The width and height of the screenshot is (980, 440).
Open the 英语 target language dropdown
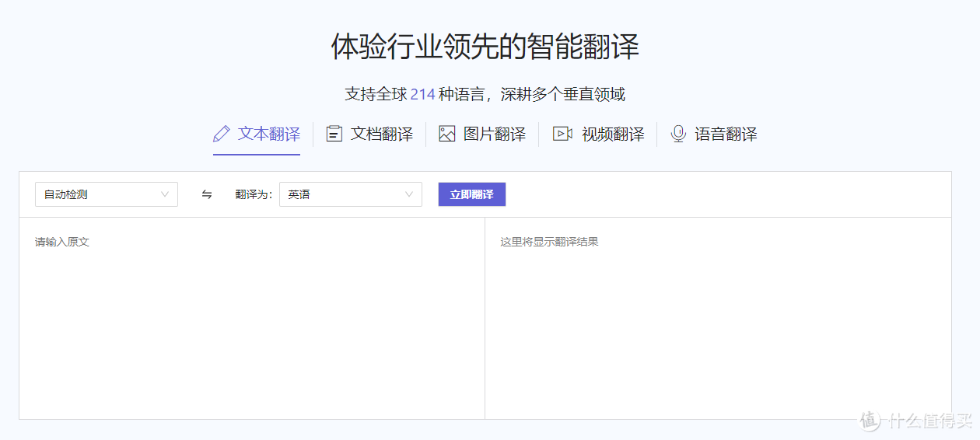tap(350, 194)
